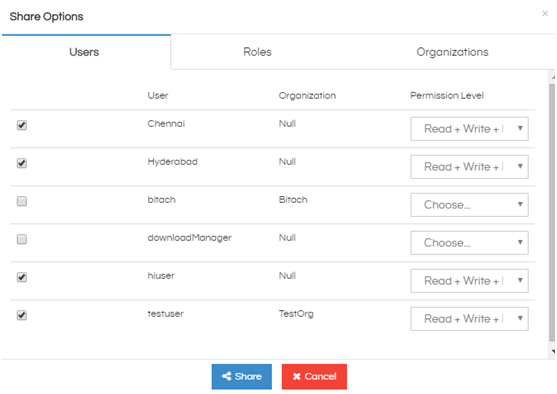557x394 pixels.
Task: Expand testuser's permission level dropdown
Action: 469,319
